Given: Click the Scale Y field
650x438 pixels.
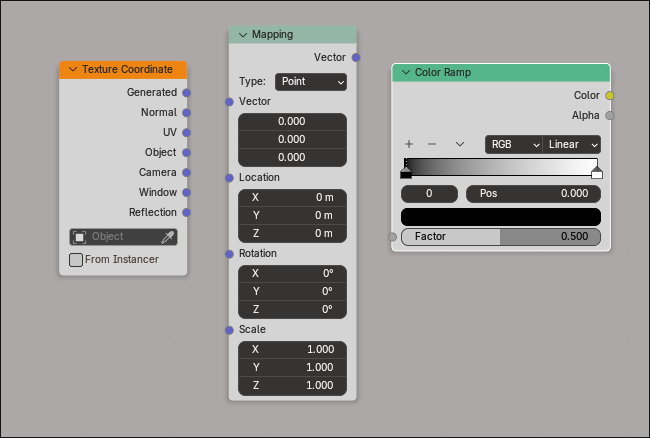Looking at the screenshot, I should click(292, 368).
